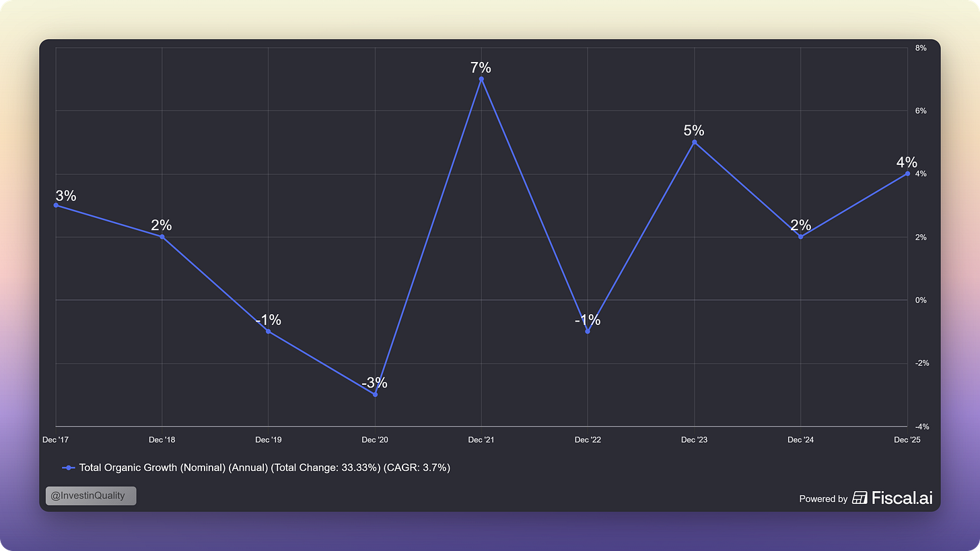
Task: Click the Dec '17 data point at 3%
Action: coord(56,205)
